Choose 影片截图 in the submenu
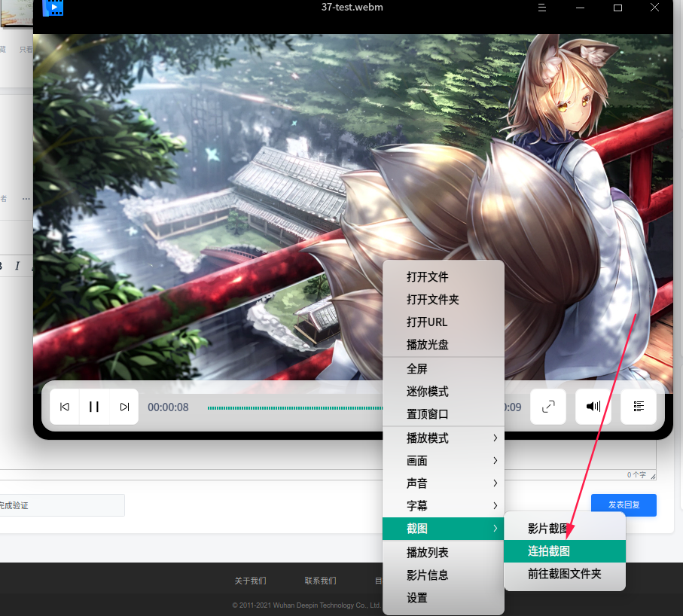 565,529
